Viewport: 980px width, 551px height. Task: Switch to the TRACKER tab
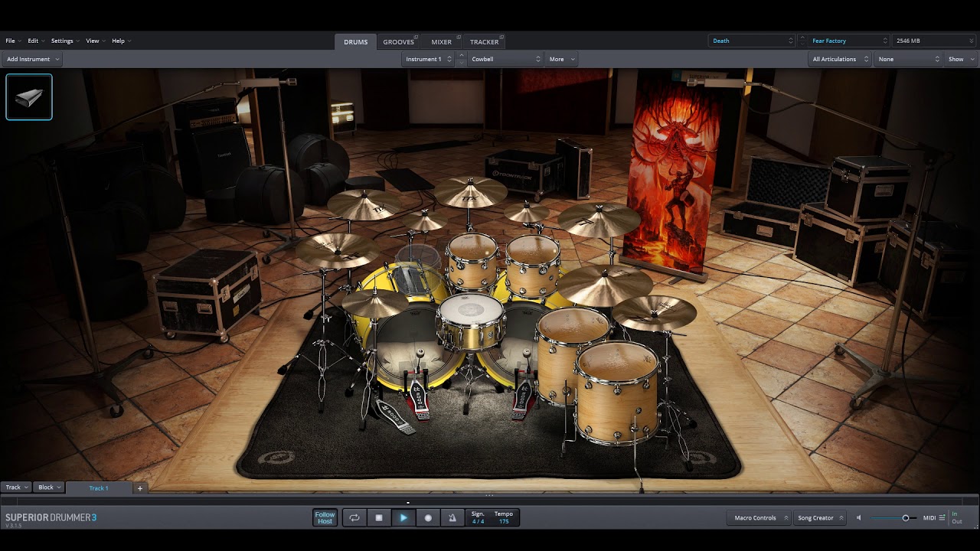[484, 42]
